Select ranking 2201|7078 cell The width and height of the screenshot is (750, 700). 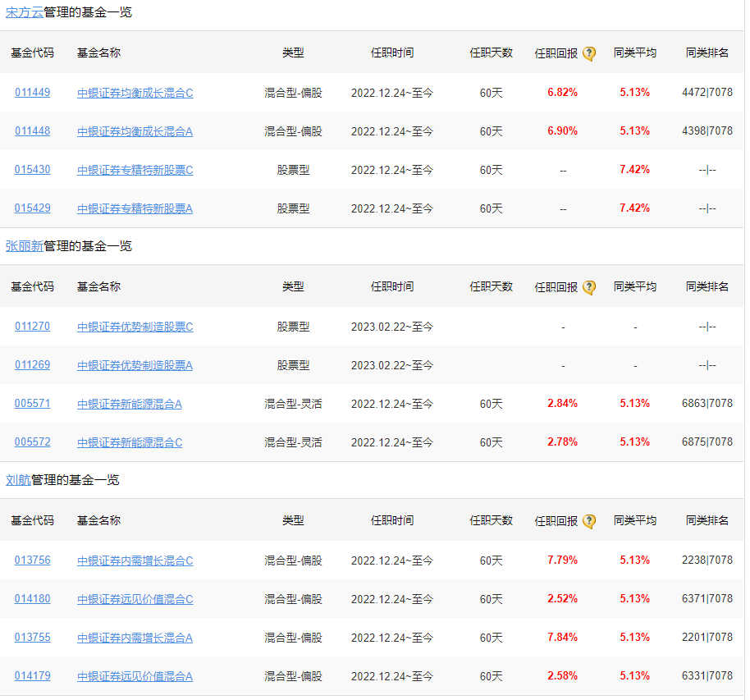pyautogui.click(x=707, y=638)
